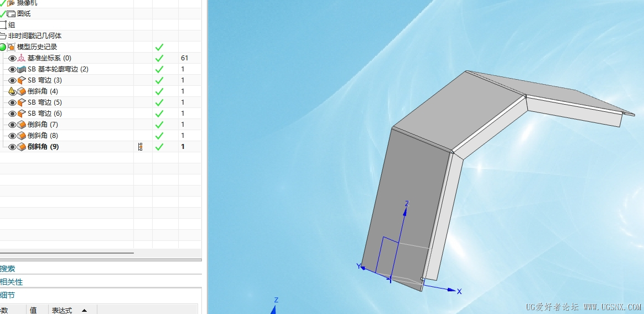Select the 组 node label
The width and height of the screenshot is (644, 314).
point(12,25)
